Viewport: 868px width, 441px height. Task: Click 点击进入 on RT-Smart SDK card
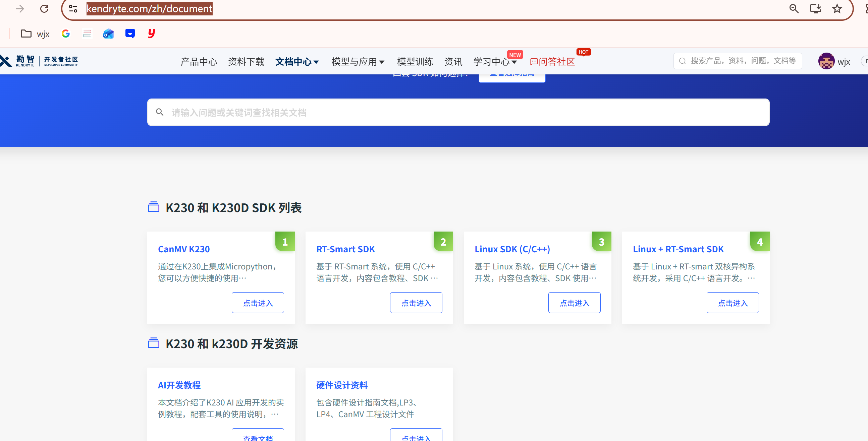pyautogui.click(x=416, y=303)
